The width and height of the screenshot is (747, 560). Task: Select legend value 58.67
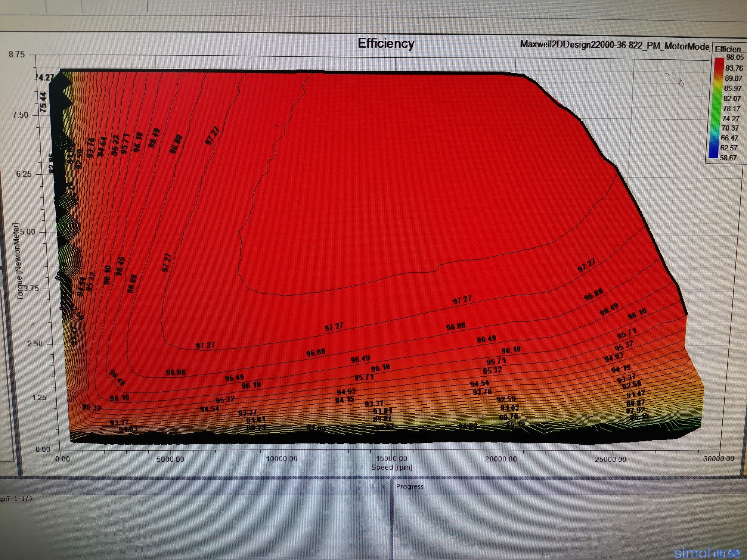pyautogui.click(x=728, y=158)
